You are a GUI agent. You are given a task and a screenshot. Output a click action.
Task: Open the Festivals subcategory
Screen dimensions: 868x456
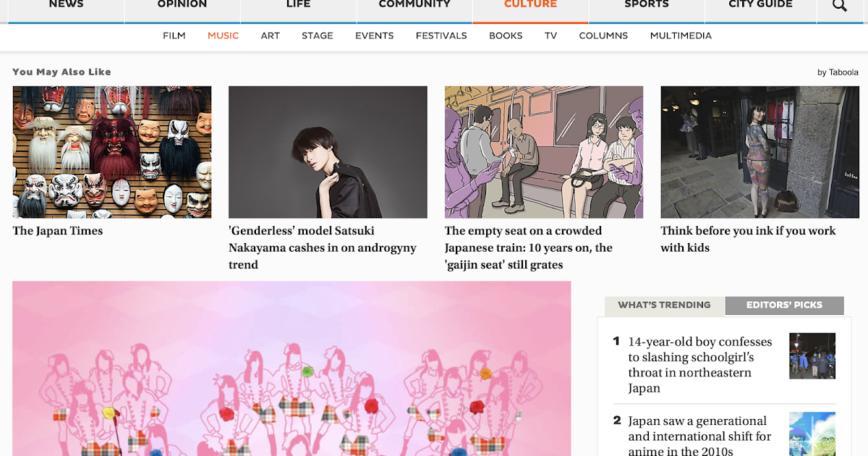pos(441,35)
